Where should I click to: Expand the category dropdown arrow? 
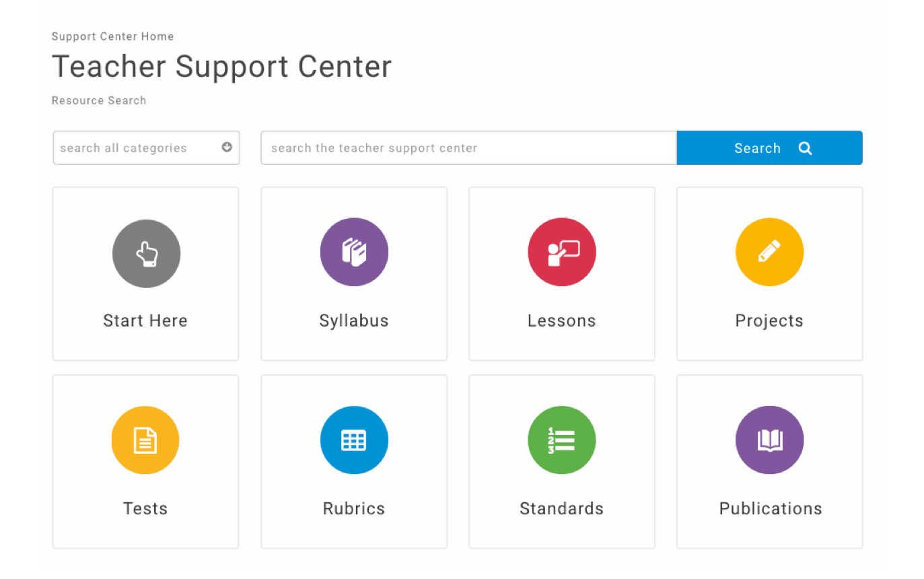(x=227, y=147)
